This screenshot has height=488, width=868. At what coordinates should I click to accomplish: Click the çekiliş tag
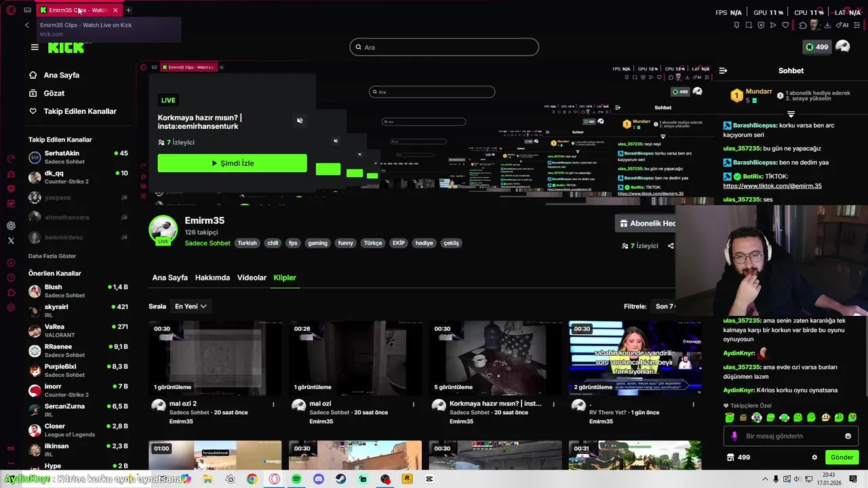(x=451, y=243)
